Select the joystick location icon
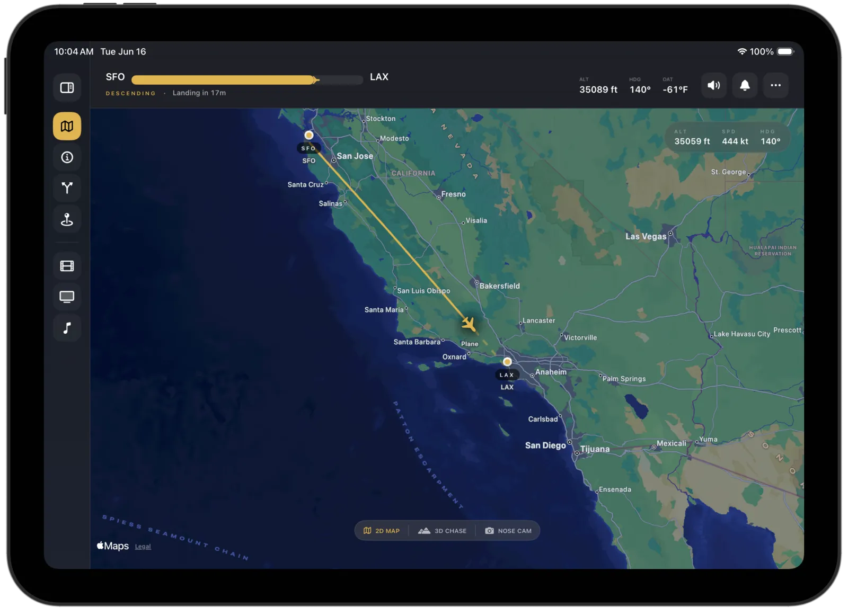Viewport: 848px width, 616px height. [67, 219]
